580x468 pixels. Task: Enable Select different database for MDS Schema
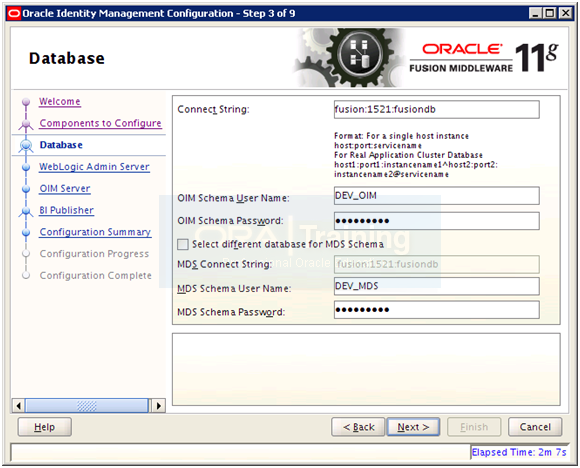pyautogui.click(x=183, y=244)
